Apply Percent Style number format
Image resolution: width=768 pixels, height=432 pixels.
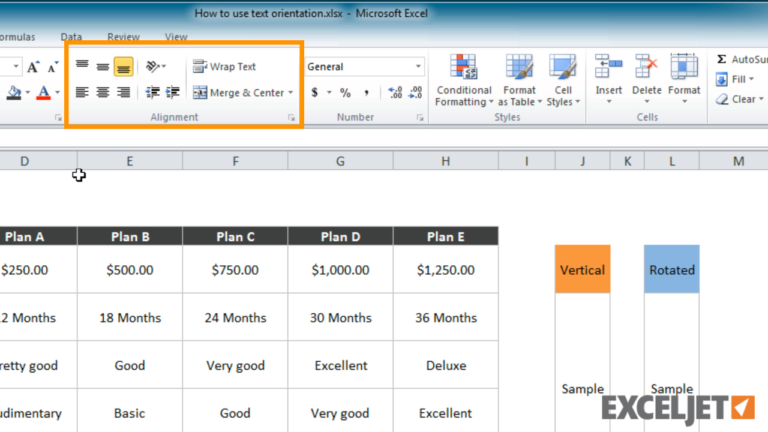tap(345, 92)
